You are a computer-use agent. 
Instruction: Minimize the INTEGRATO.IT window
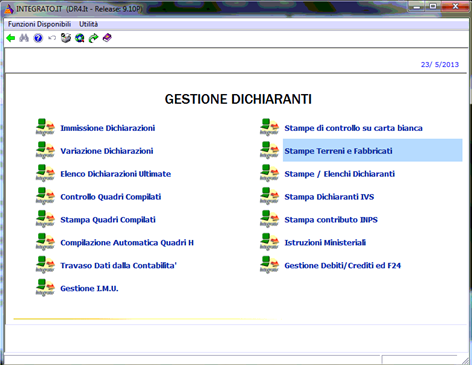[417, 6]
